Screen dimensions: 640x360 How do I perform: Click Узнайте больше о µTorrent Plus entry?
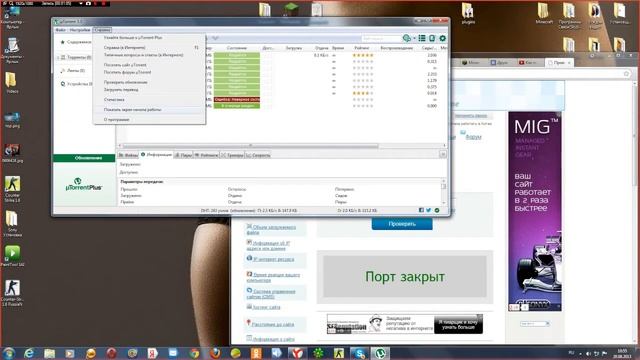[133, 38]
